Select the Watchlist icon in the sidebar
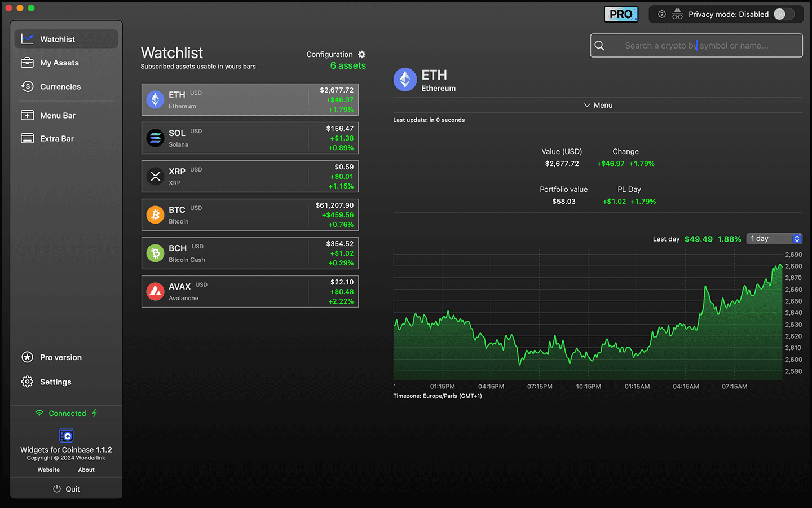Image resolution: width=812 pixels, height=508 pixels. 27,38
